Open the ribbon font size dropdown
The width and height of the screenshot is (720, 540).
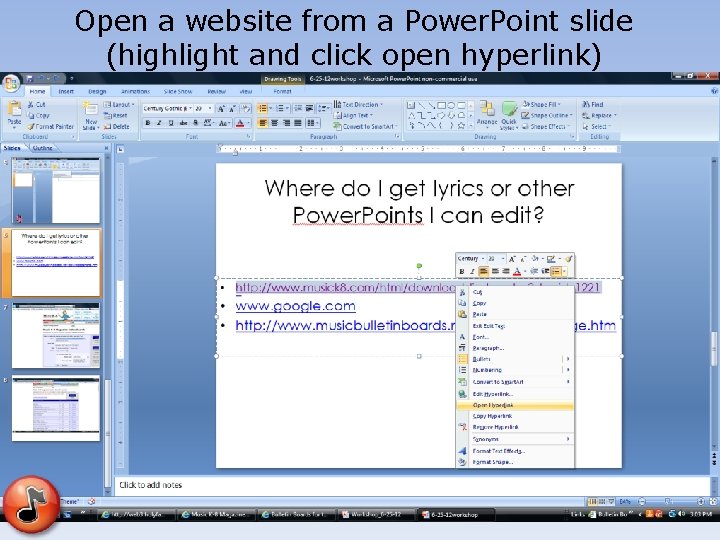click(210, 108)
